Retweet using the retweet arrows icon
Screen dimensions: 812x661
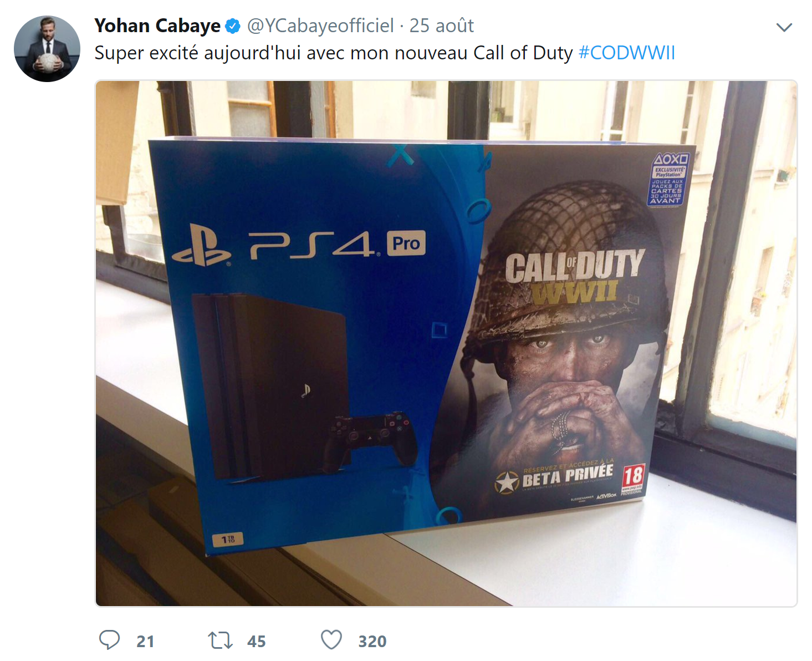tap(220, 640)
